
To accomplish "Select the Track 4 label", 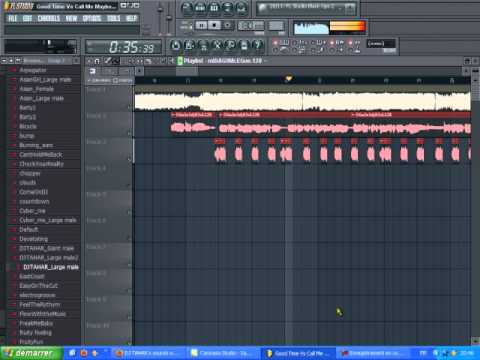I will [96, 168].
